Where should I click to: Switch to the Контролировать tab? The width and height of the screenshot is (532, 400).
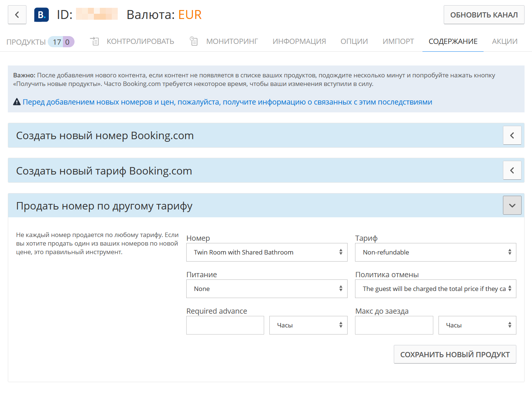[x=140, y=41]
